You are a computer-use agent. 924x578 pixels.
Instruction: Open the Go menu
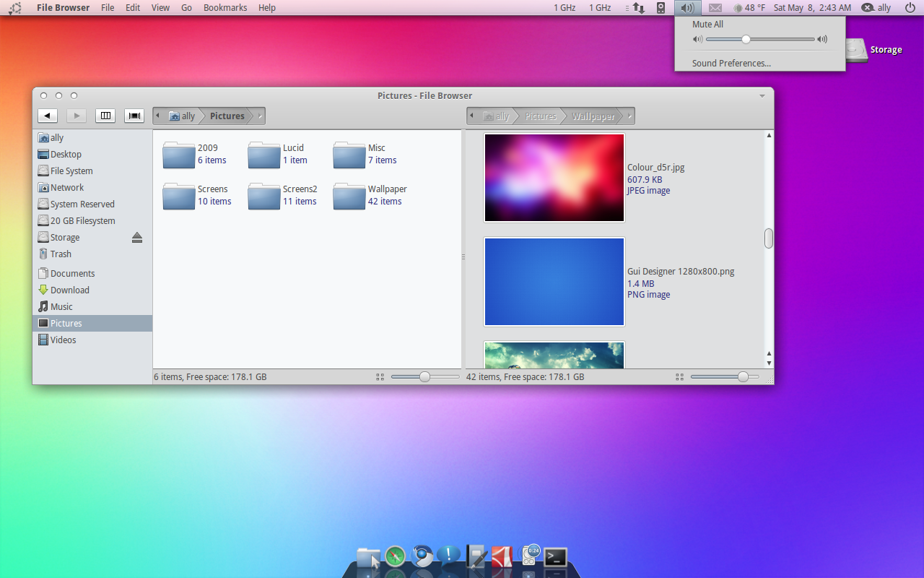(x=187, y=8)
